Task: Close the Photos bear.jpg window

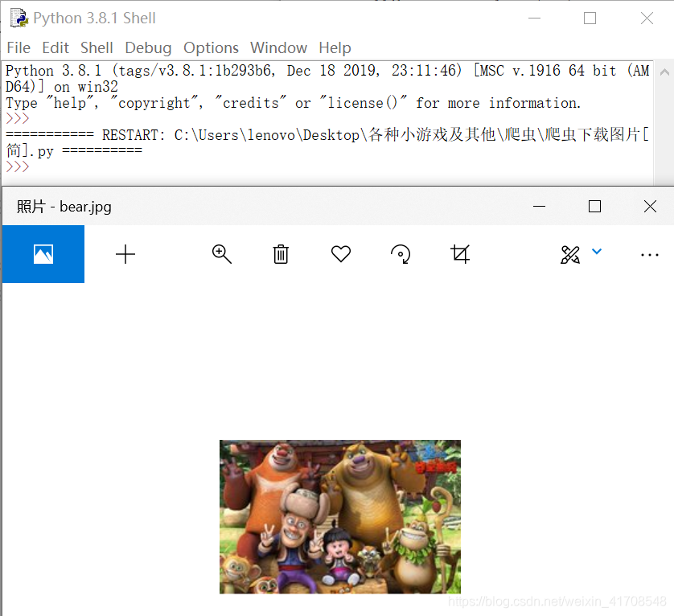Action: tap(650, 207)
